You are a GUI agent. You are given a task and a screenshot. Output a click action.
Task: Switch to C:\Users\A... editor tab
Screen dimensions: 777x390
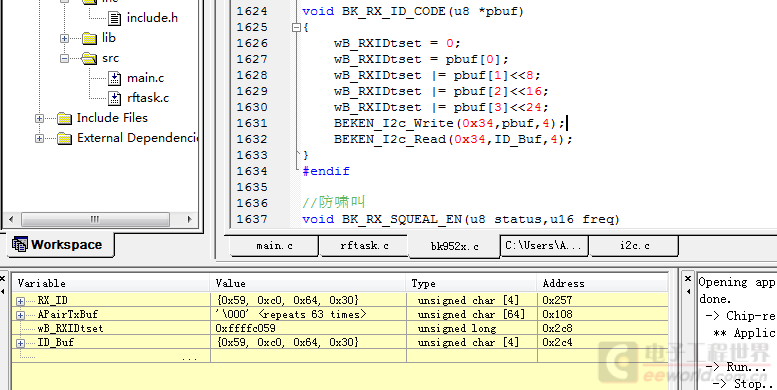pyautogui.click(x=545, y=245)
